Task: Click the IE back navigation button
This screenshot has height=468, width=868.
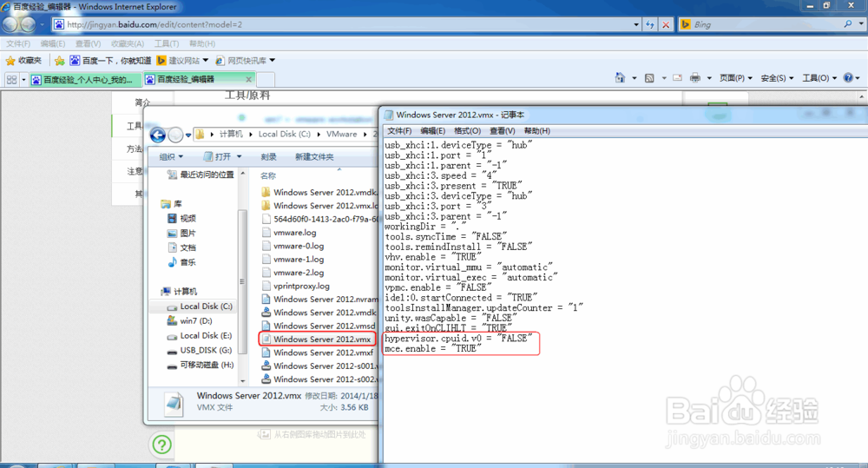Action: point(10,24)
